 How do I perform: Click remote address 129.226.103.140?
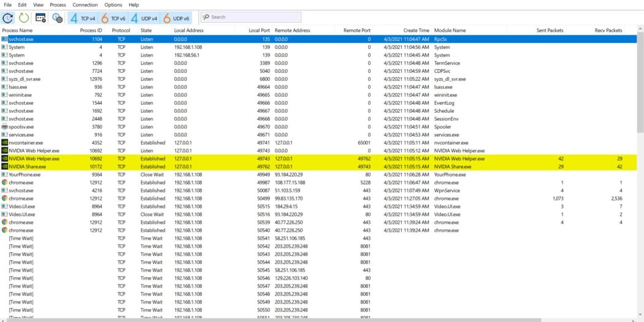pyautogui.click(x=291, y=278)
